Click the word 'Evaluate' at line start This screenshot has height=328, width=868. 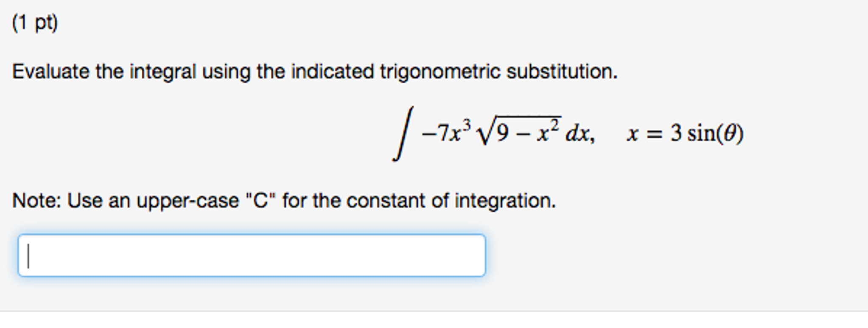click(x=52, y=72)
